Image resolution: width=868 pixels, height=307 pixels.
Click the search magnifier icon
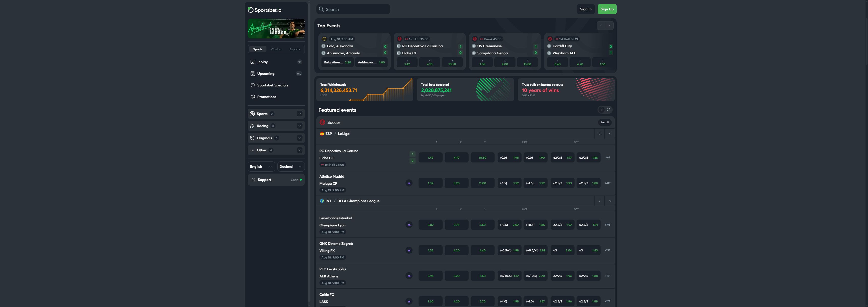(x=321, y=9)
